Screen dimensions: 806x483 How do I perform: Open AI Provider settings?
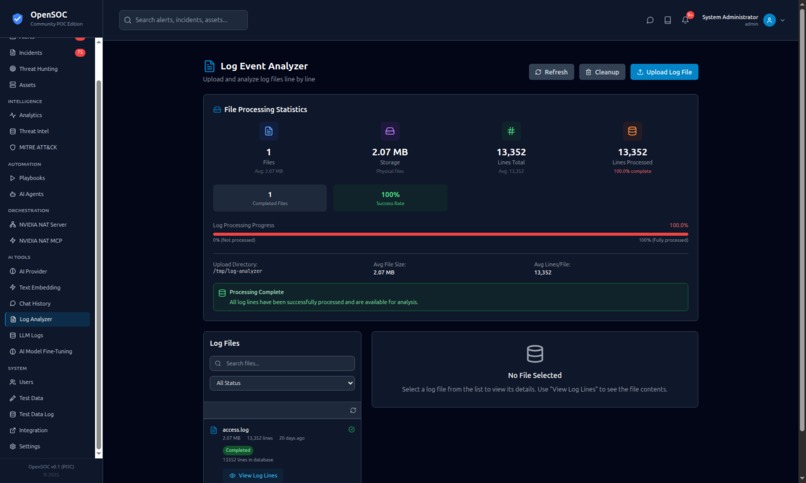coord(47,271)
